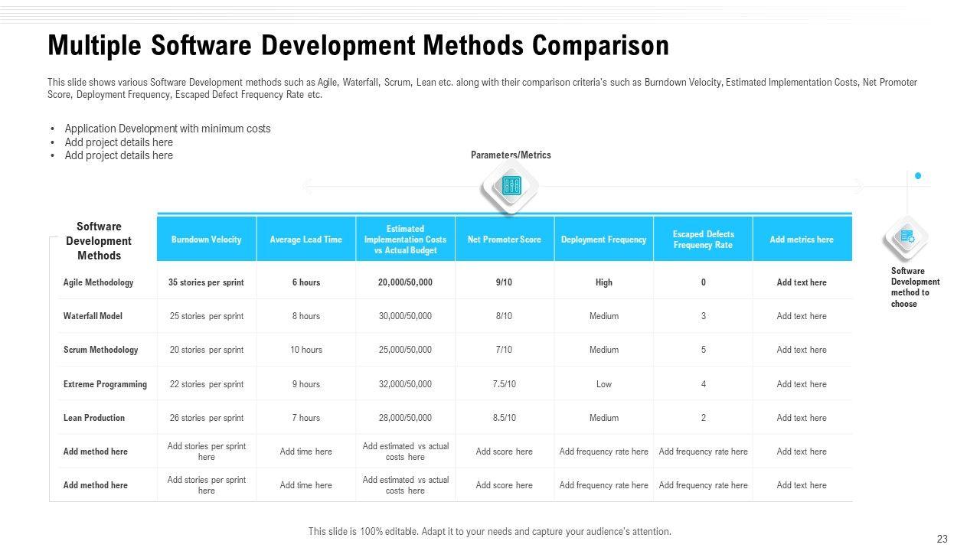This screenshot has height=551, width=980.
Task: Click the '25 stories per sprint' cell
Action: 207,316
